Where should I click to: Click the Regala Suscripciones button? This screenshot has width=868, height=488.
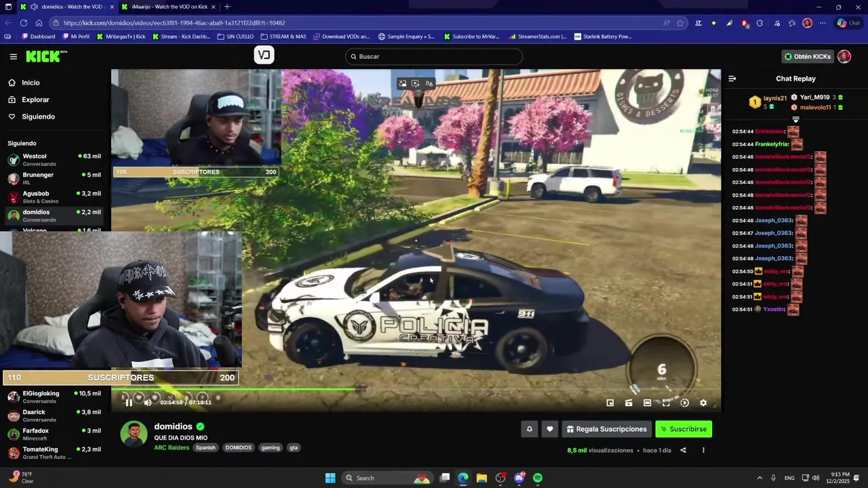tap(606, 429)
